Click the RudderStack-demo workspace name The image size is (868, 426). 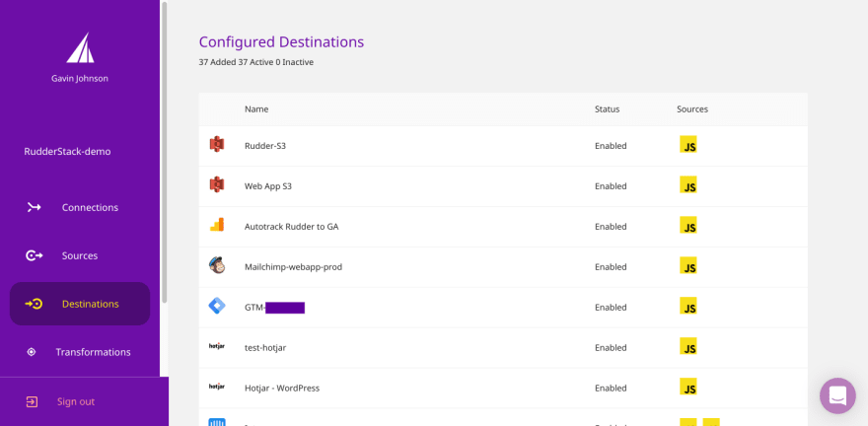(x=67, y=152)
